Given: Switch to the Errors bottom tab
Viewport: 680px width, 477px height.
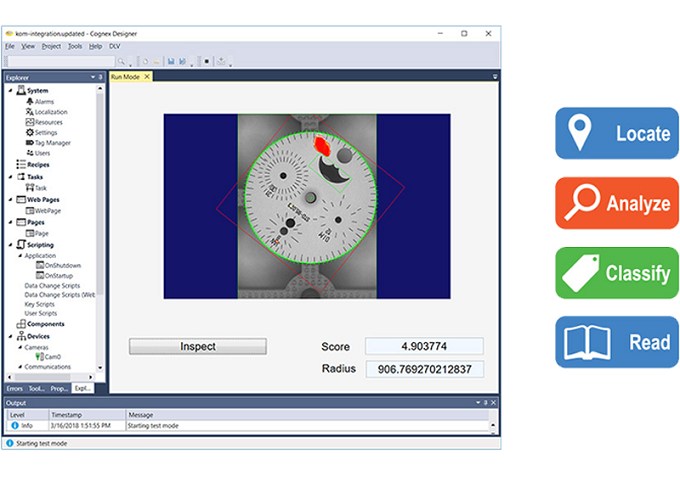Looking at the screenshot, I should coord(14,388).
